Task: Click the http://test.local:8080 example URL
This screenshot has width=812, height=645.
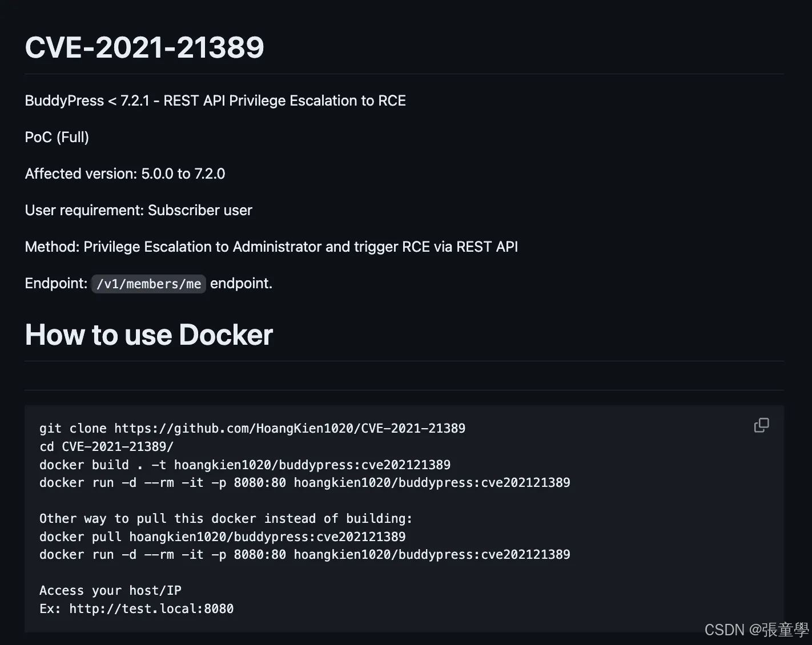Action: click(151, 608)
